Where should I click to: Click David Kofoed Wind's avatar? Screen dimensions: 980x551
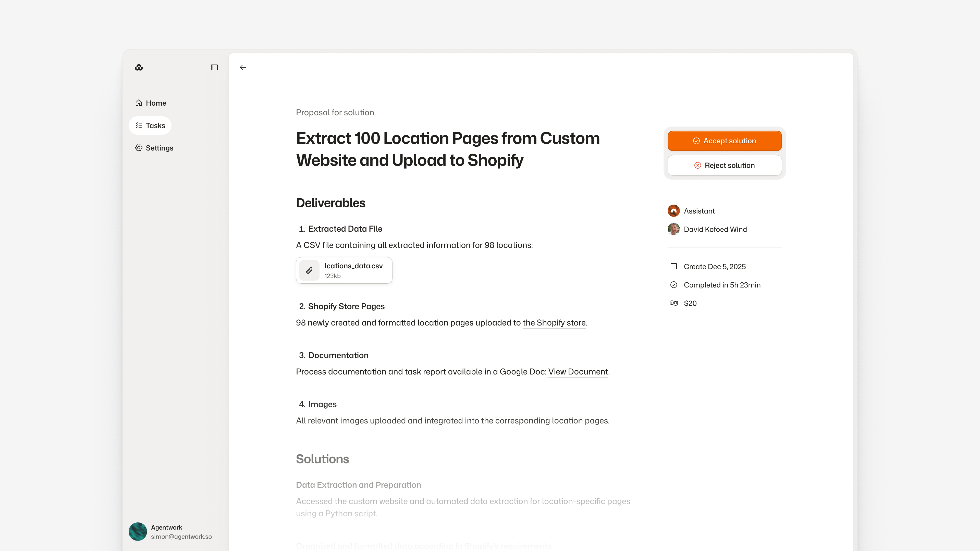click(x=673, y=229)
